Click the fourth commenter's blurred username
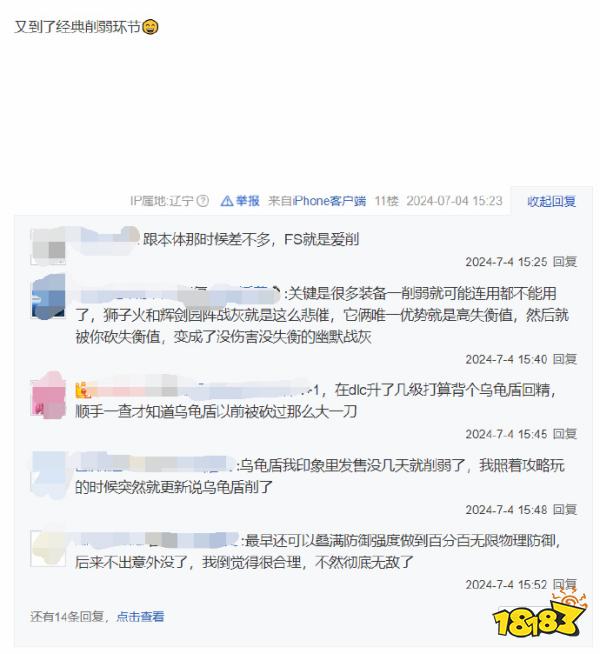Screen dimensions: 600x654 tap(155, 463)
